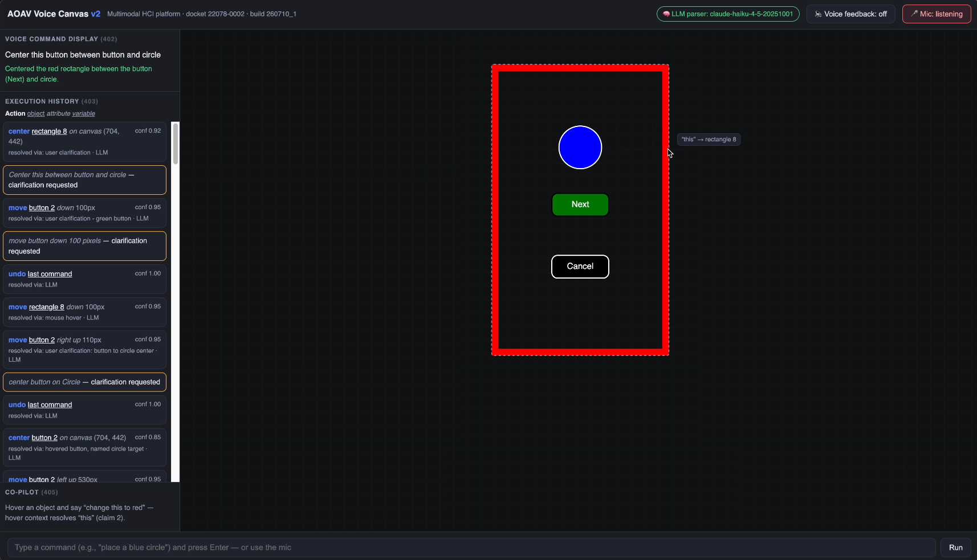Click the Voice Command Display header
The width and height of the screenshot is (977, 560).
pos(61,39)
